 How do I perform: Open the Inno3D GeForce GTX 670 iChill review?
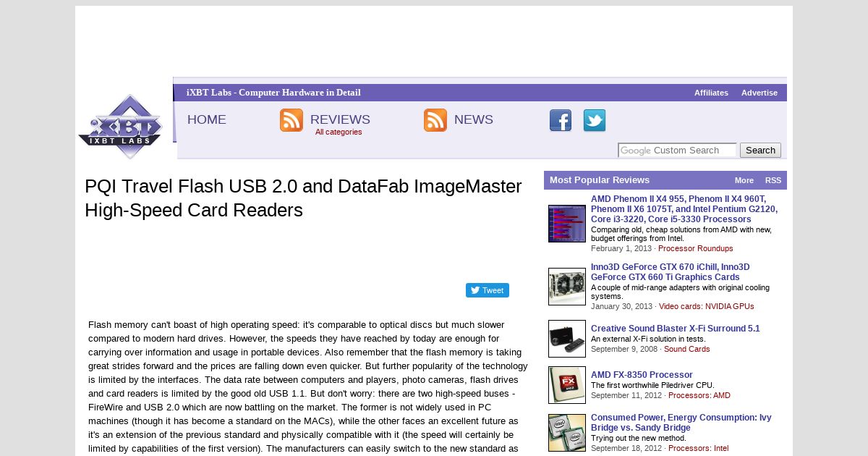[671, 272]
